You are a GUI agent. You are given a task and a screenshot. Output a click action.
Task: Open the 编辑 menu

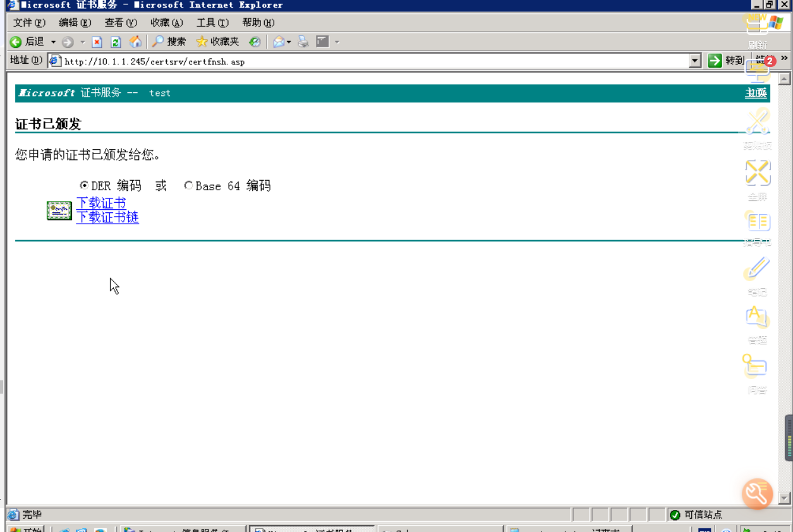coord(75,23)
